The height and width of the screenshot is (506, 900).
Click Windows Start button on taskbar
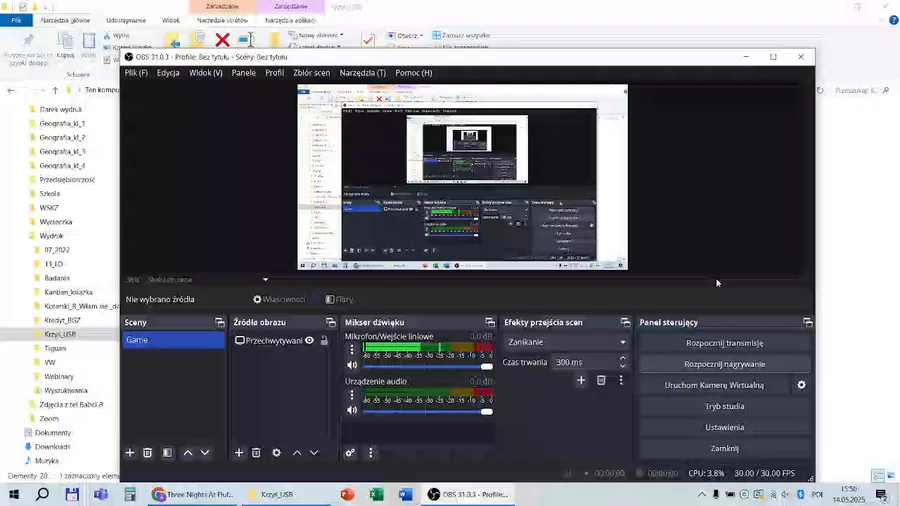[x=14, y=494]
